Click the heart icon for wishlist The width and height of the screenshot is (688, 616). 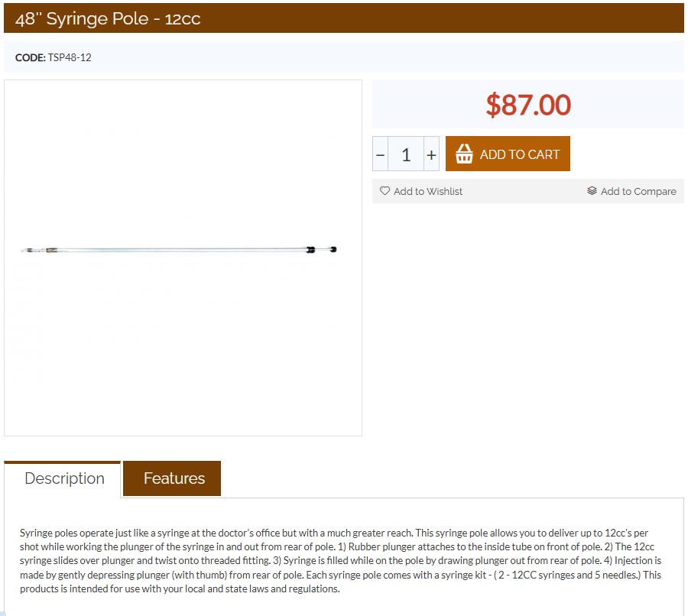[x=385, y=191]
